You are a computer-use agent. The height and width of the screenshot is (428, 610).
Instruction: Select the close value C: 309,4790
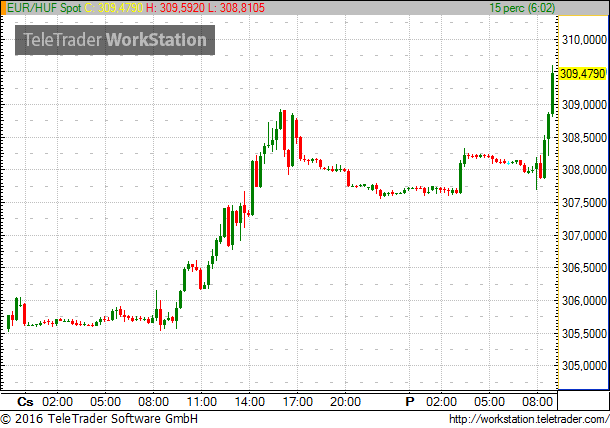coord(114,8)
